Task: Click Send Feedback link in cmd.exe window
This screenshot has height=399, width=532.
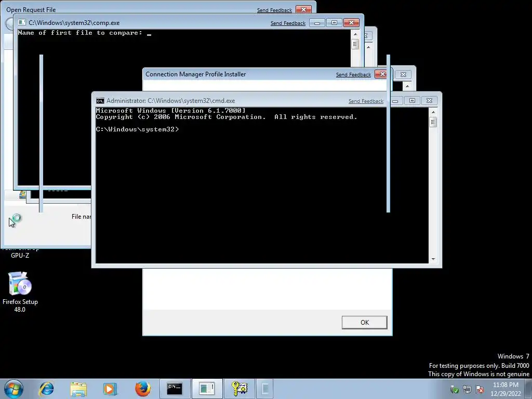Action: coord(366,101)
